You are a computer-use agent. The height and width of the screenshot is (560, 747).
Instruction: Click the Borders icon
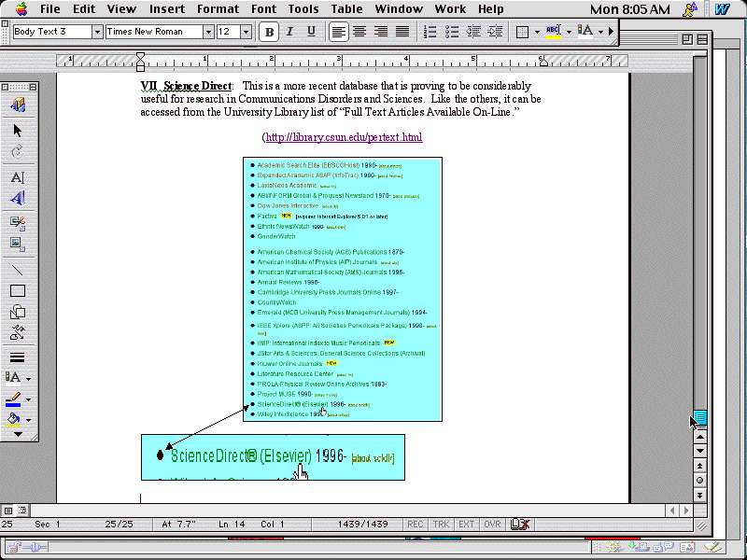[x=523, y=32]
